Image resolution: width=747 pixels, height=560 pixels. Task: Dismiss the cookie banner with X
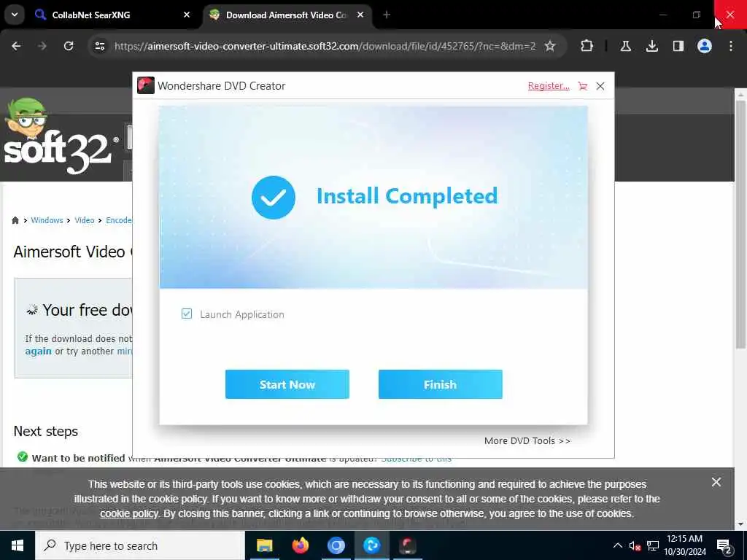(x=716, y=483)
